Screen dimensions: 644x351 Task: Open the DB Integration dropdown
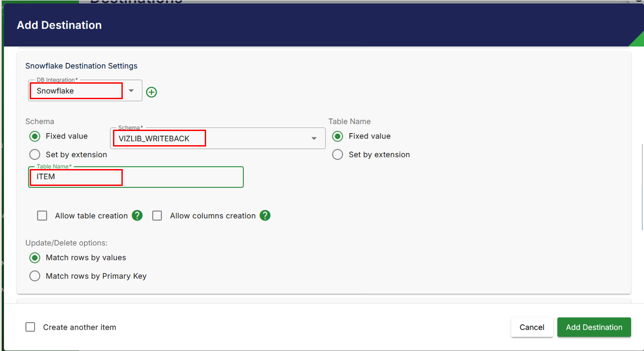click(85, 91)
